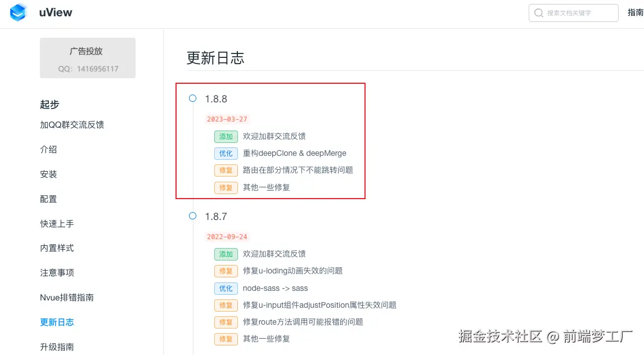
Task: Select the active 更新日志 sidebar item
Action: pos(57,322)
